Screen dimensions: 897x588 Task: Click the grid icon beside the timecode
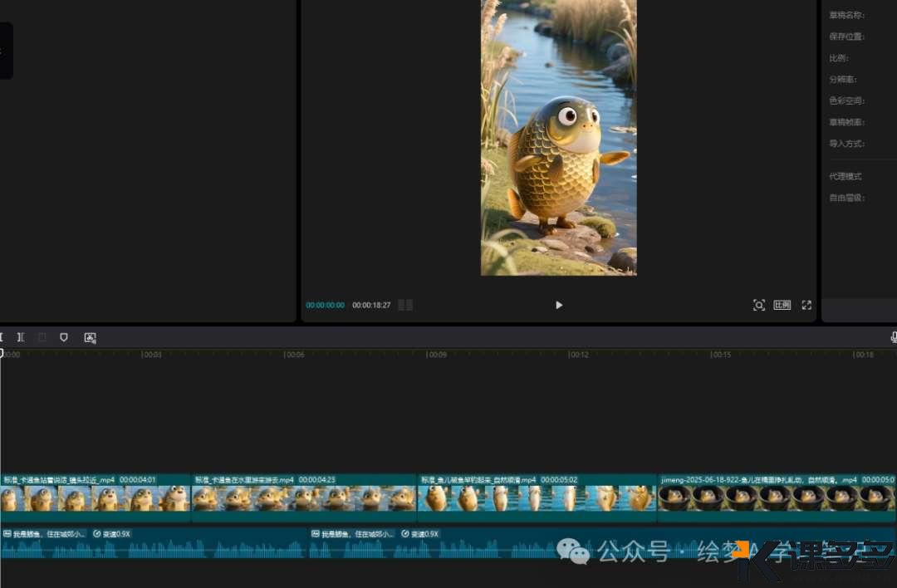coord(405,305)
